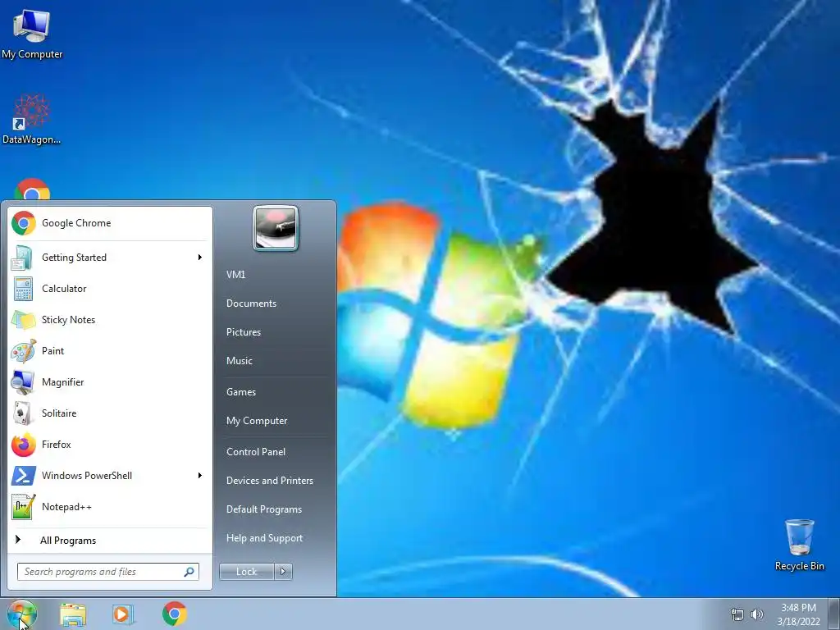Image resolution: width=840 pixels, height=630 pixels.
Task: Open Chrome from the taskbar
Action: pyautogui.click(x=175, y=614)
